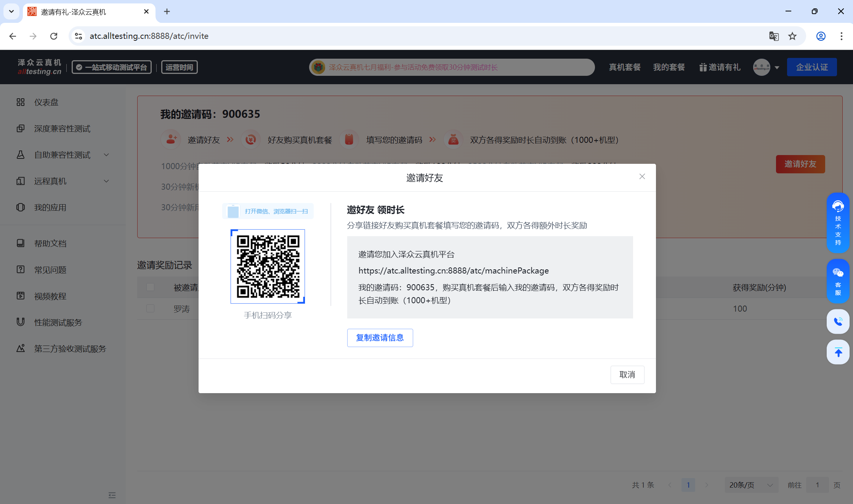Expand the 自助兼容性测试 submenu chevron

tap(107, 155)
